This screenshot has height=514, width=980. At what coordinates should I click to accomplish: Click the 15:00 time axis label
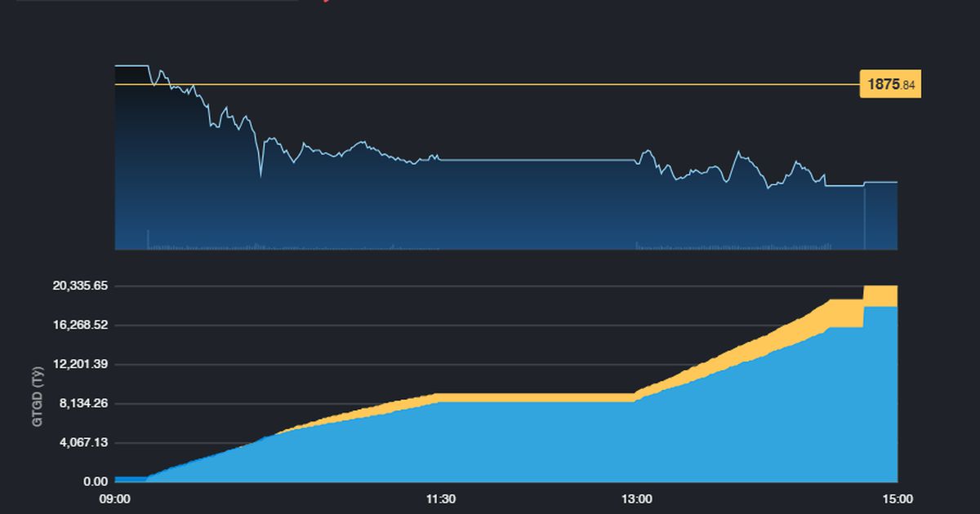pyautogui.click(x=898, y=498)
